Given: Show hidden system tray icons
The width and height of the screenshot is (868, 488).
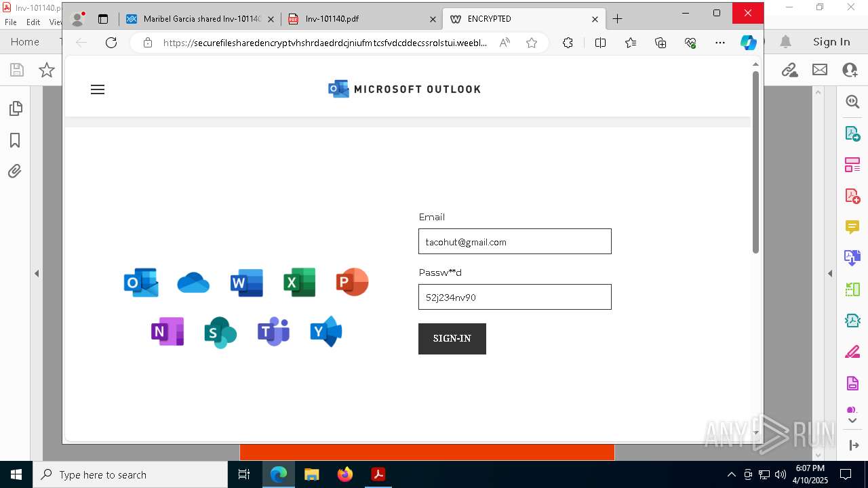Looking at the screenshot, I should 731,474.
